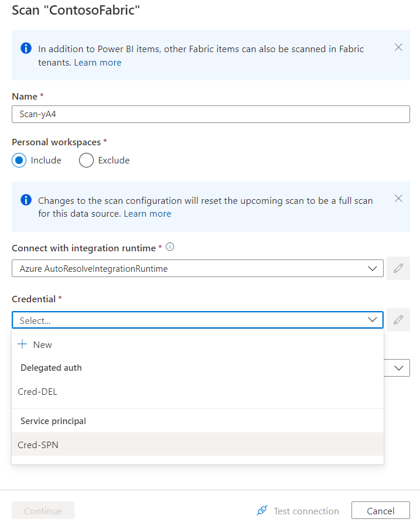This screenshot has height=526, width=420.
Task: Click the Test connection plug icon
Action: (262, 511)
